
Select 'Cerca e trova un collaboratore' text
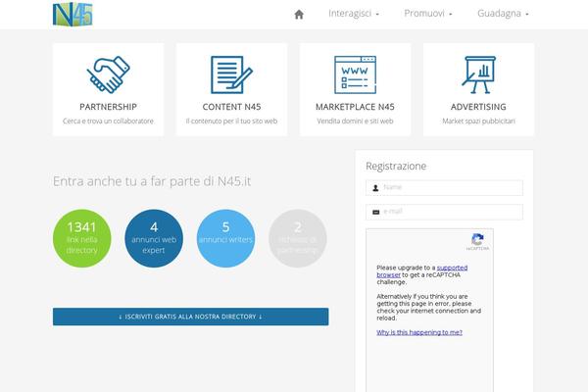pyautogui.click(x=108, y=122)
